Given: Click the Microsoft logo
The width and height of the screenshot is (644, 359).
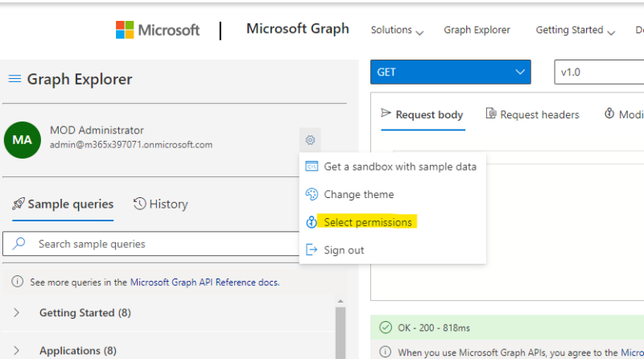Looking at the screenshot, I should click(157, 30).
